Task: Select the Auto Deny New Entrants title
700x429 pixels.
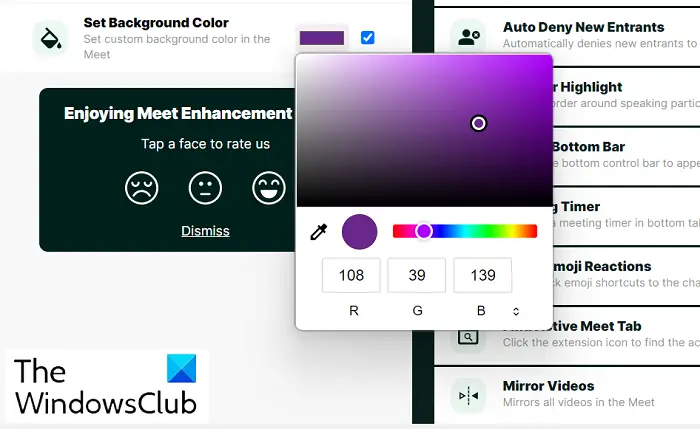Action: pyautogui.click(x=583, y=27)
